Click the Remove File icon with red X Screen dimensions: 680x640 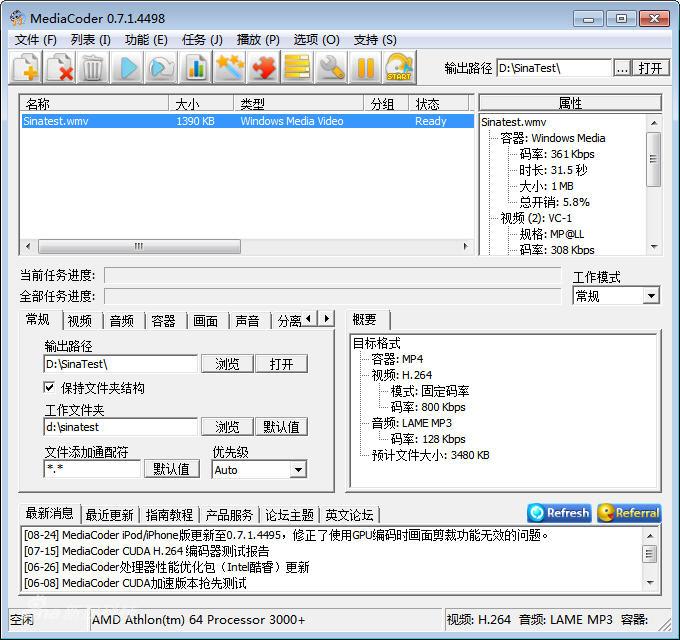point(60,67)
